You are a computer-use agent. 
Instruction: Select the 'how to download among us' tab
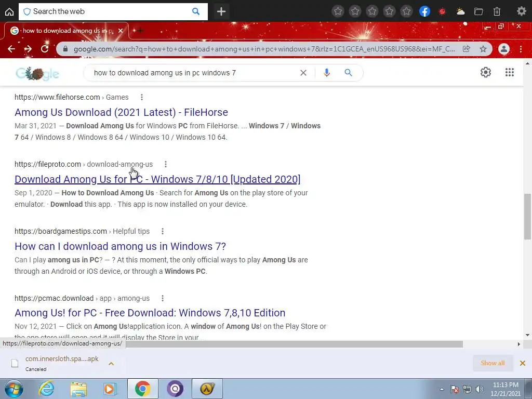tap(66, 31)
